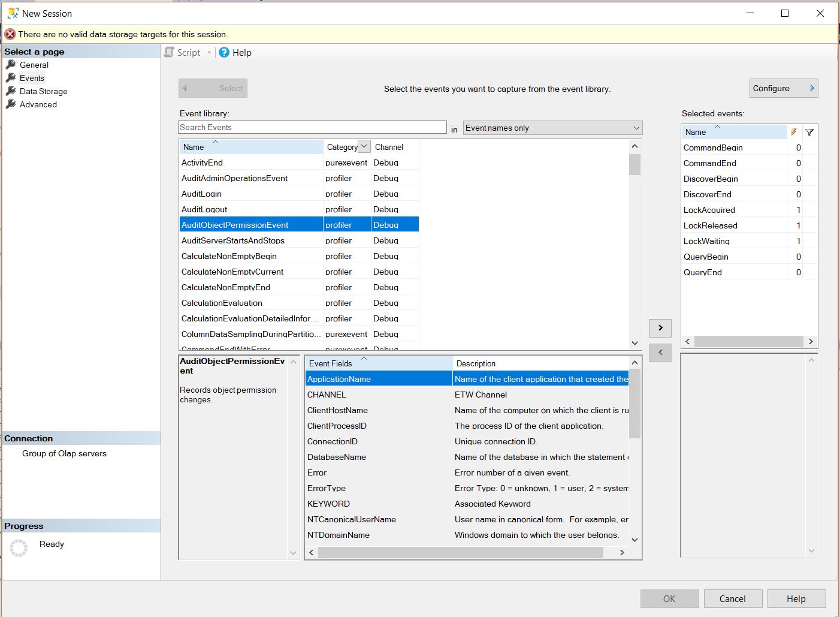840x617 pixels.
Task: Add event with right arrow button
Action: (660, 327)
